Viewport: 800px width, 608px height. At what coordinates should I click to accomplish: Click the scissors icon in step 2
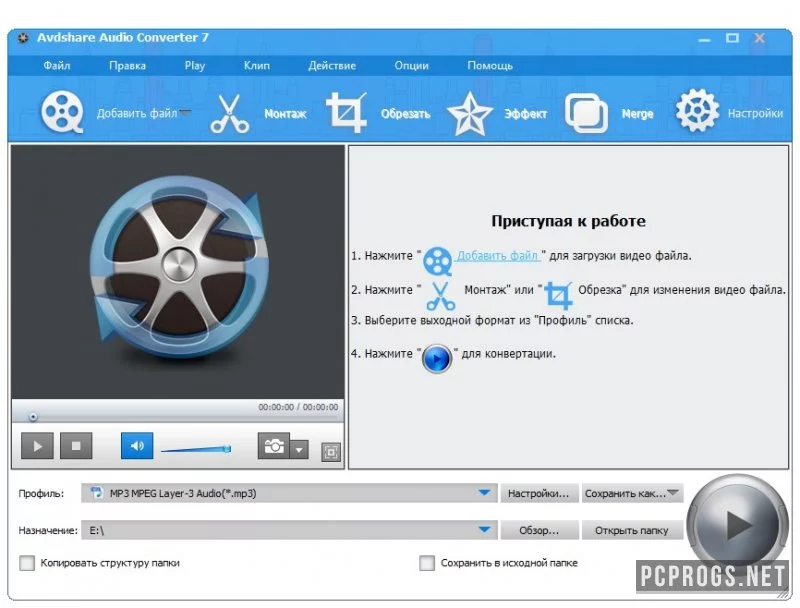click(x=440, y=296)
